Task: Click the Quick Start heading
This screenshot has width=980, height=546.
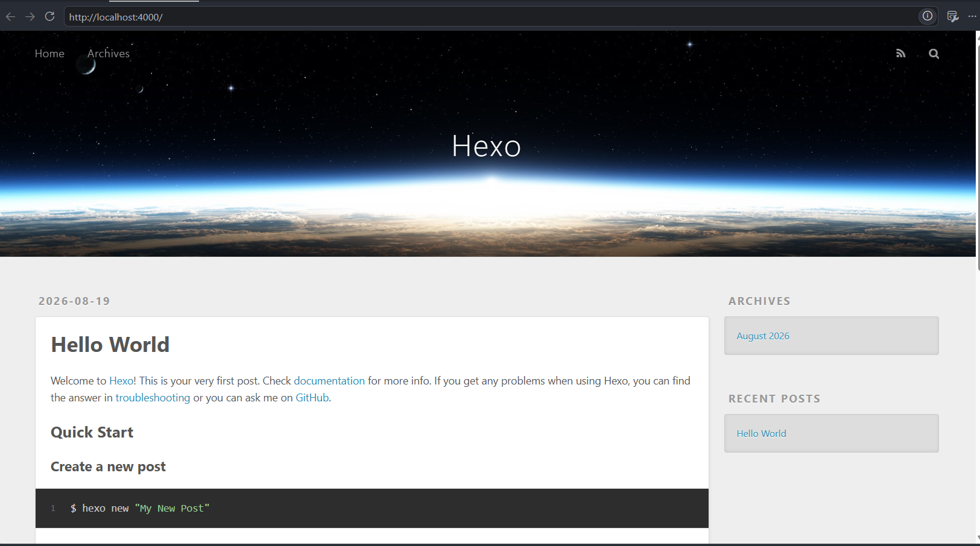Action: [92, 433]
